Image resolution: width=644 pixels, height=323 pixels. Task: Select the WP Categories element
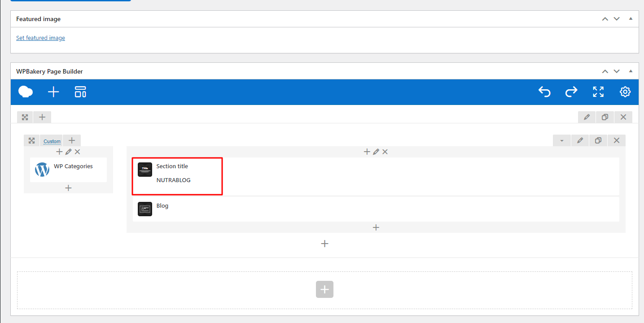pos(68,170)
